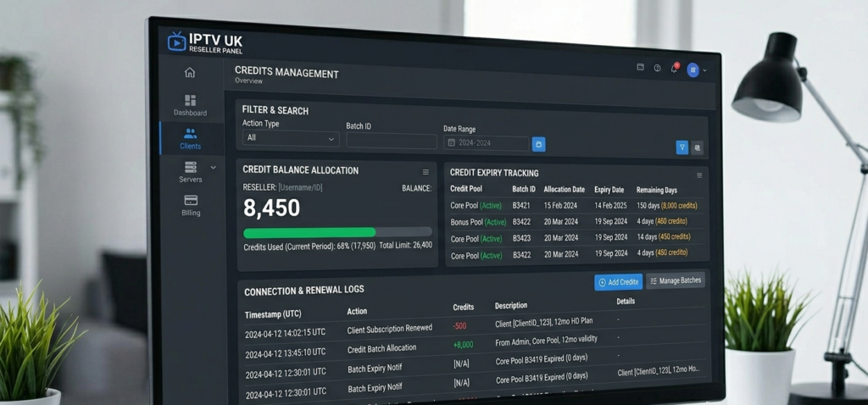Open Billing in the sidebar
Viewport: 868px width, 405px height.
point(191,205)
